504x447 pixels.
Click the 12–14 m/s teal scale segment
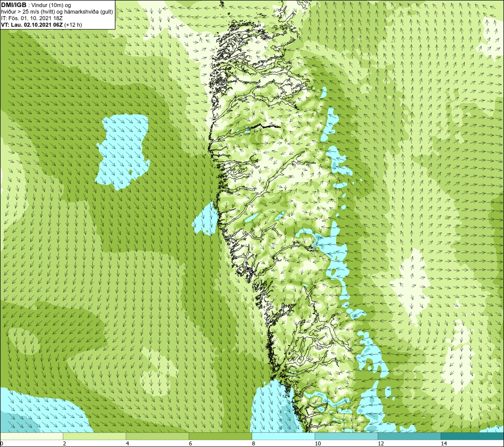click(409, 436)
